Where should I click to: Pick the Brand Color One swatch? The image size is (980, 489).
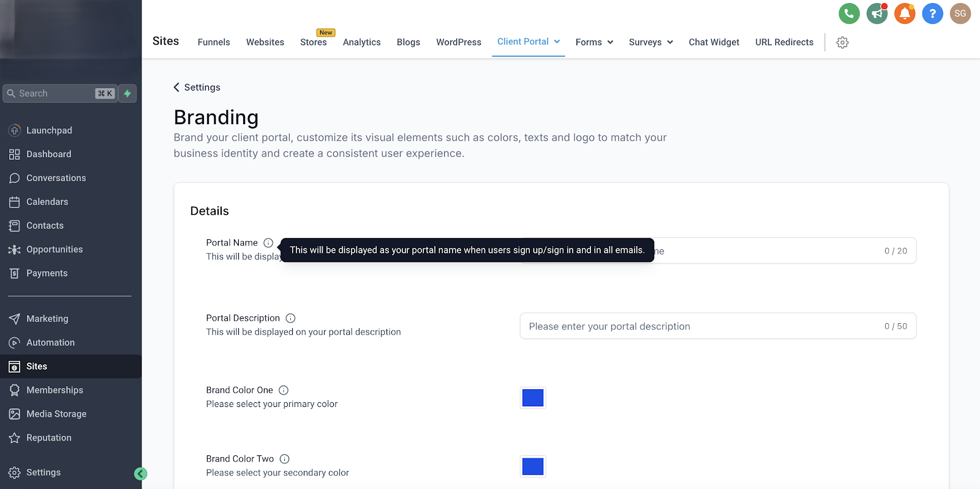533,398
